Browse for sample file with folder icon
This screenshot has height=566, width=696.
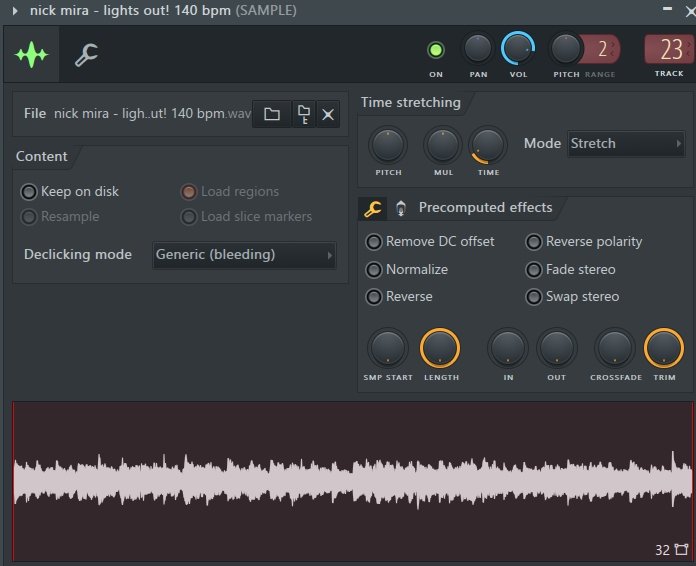[x=272, y=115]
